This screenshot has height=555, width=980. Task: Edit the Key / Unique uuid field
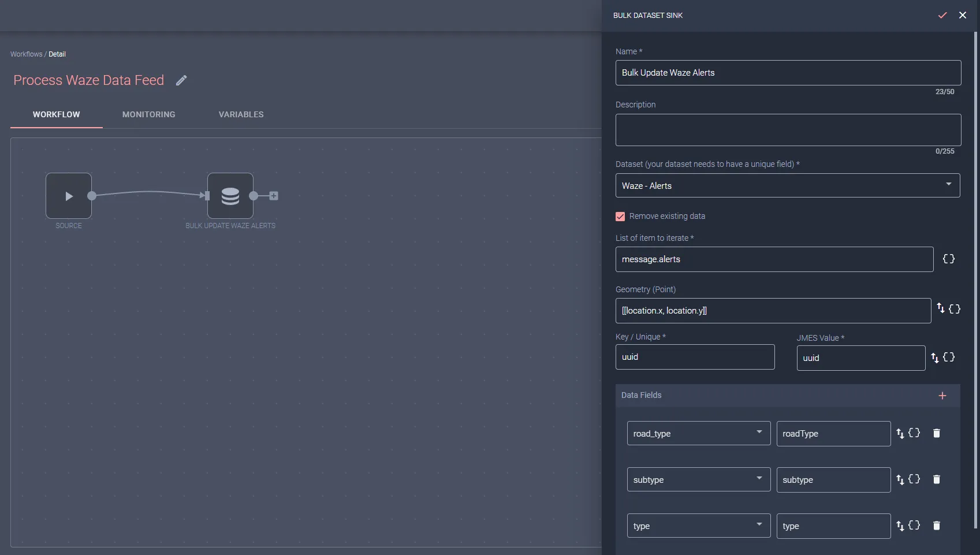tap(695, 357)
